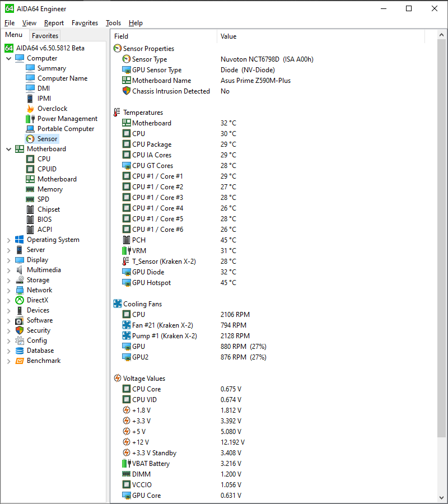Select the Multimedia speaker icon
448x504 pixels.
click(20, 270)
